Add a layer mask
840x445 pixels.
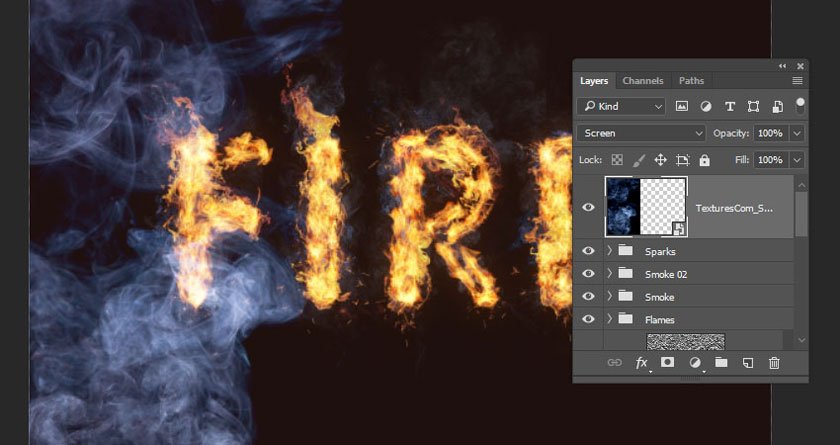click(x=668, y=363)
